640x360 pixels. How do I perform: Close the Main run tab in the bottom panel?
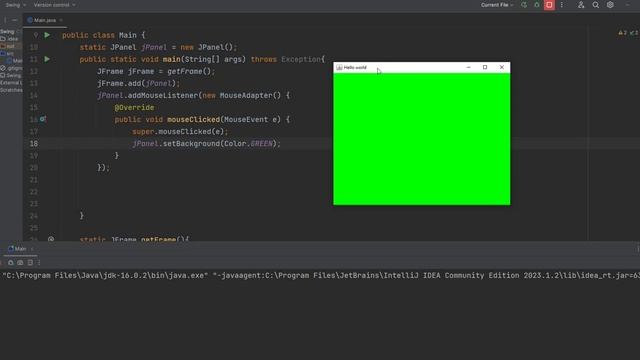pyautogui.click(x=32, y=249)
